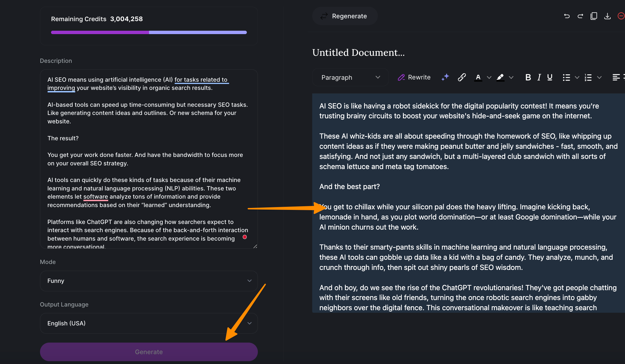Open the English (USA) language dropdown
This screenshot has height=364, width=625.
point(149,323)
